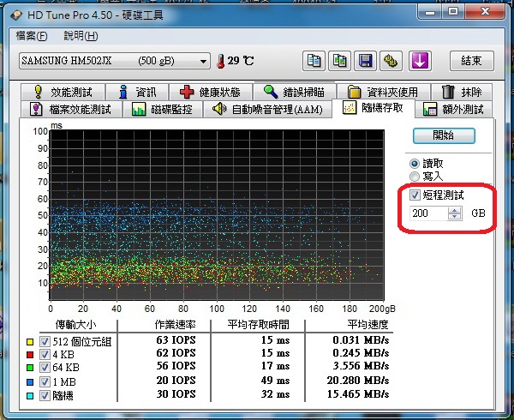Click the green 64 KB color swatch
Image resolution: width=514 pixels, height=420 pixels.
coord(30,368)
